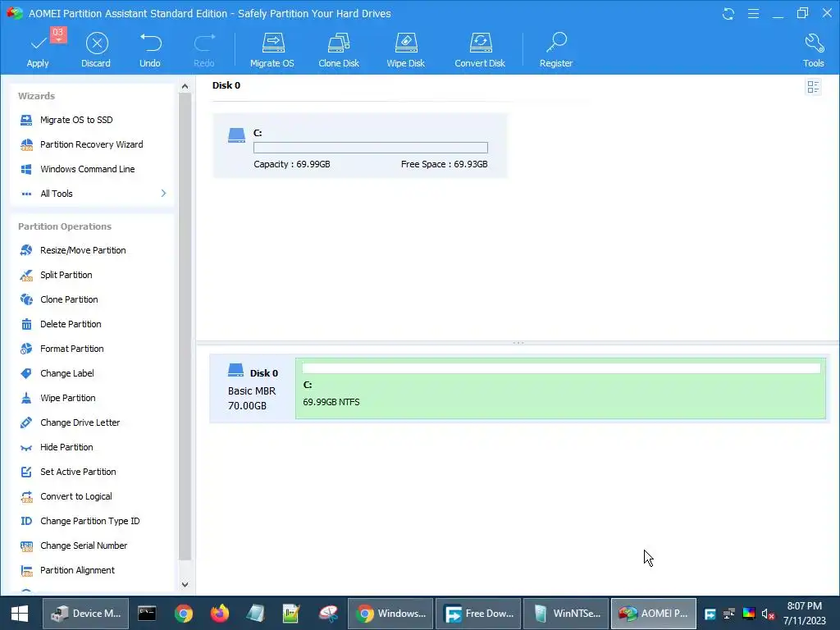Select the Convert Disk toolbar button
The height and width of the screenshot is (630, 840).
pyautogui.click(x=480, y=50)
